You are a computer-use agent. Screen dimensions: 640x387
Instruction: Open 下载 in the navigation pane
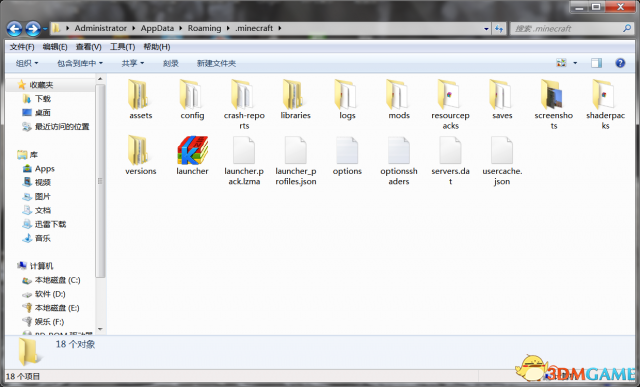[x=42, y=99]
